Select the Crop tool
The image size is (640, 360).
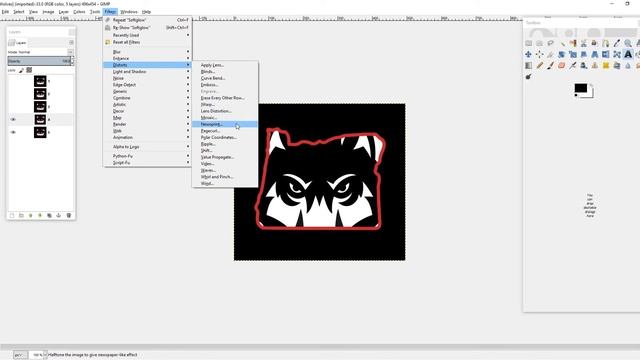coord(550,54)
